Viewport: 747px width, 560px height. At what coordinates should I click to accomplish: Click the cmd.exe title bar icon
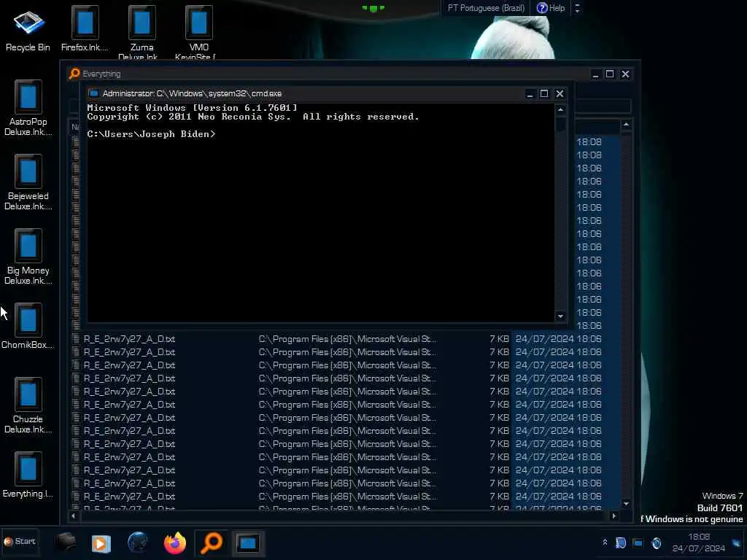pos(93,93)
